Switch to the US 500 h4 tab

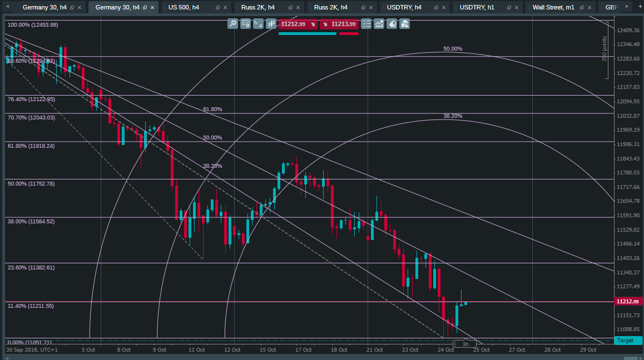pyautogui.click(x=184, y=8)
